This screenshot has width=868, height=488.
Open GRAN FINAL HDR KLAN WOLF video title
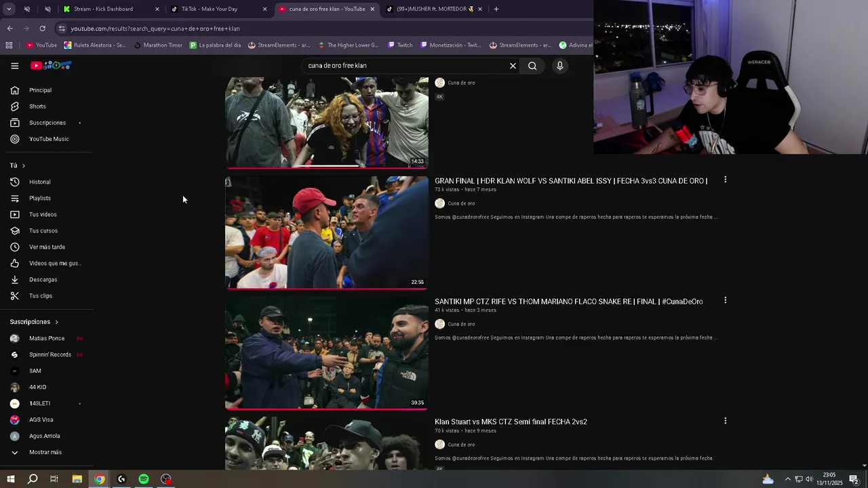coord(571,181)
